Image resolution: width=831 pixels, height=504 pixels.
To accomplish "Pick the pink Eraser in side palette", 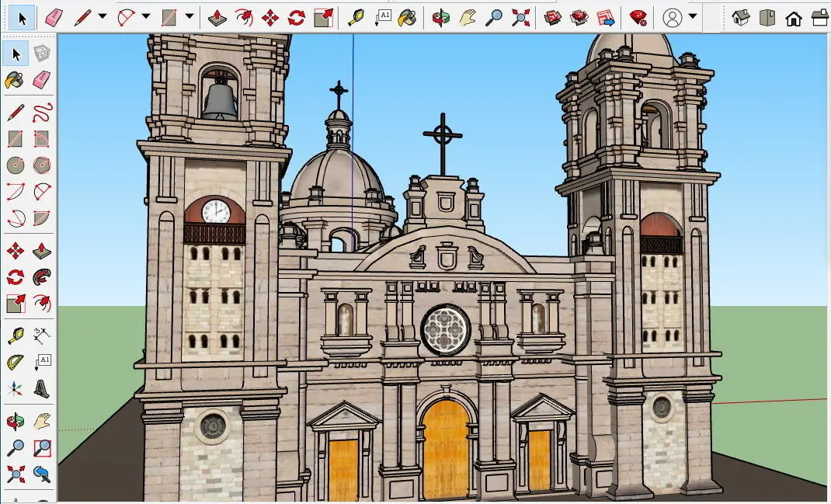I will [42, 80].
